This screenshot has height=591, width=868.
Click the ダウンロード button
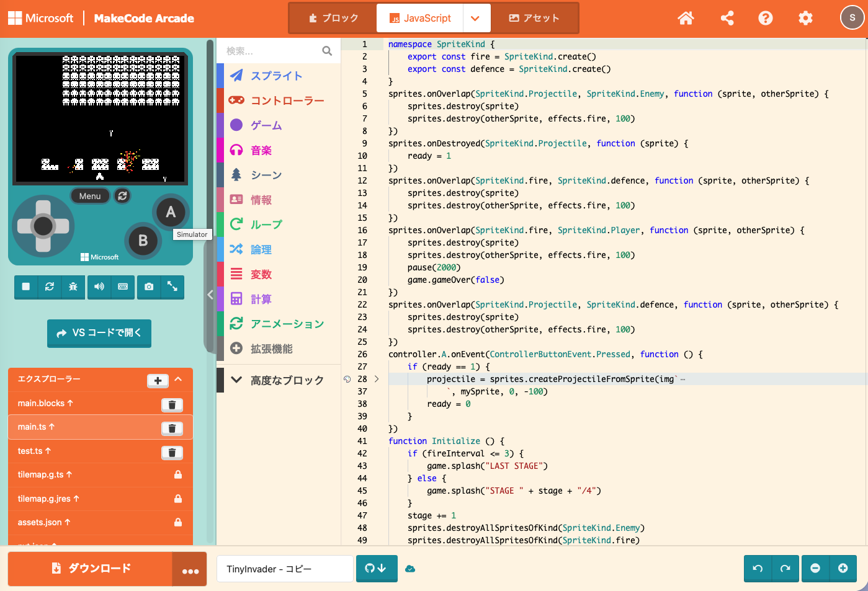pos(91,568)
